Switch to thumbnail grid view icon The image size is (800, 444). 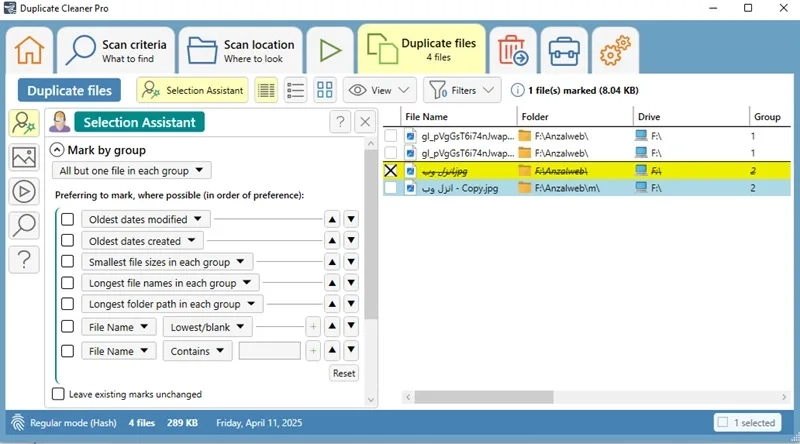point(324,90)
